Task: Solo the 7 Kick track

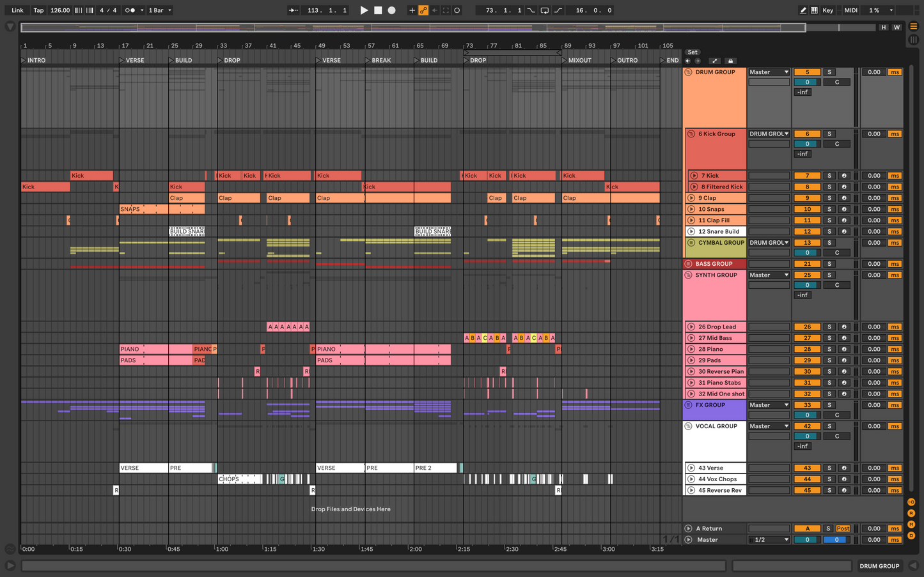Action: 829,176
